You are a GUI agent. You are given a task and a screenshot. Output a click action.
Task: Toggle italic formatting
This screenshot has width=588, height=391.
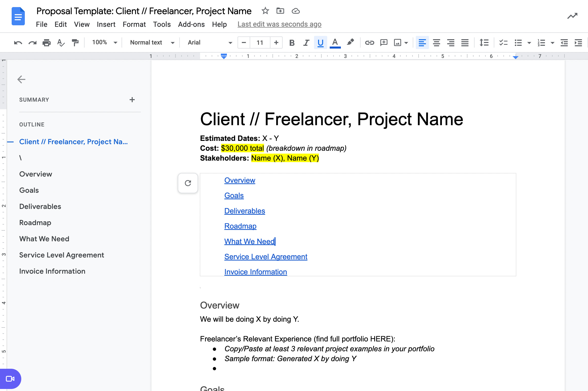[x=306, y=42]
